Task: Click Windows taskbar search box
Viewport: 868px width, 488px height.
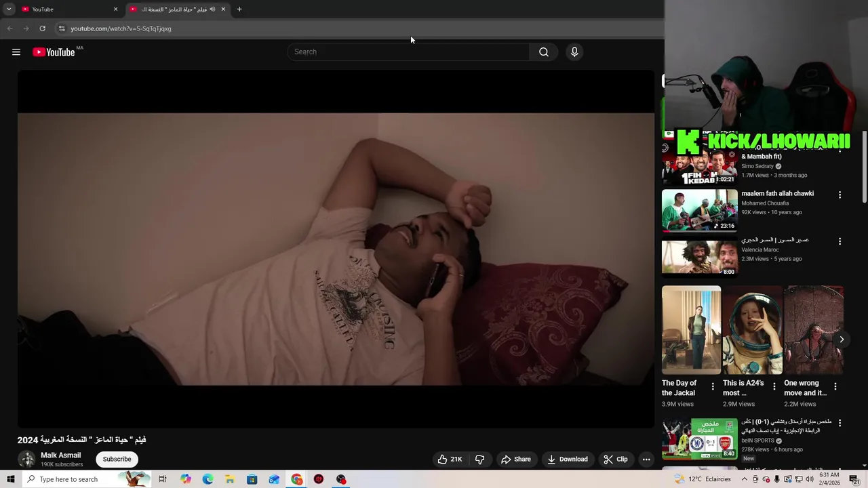Action: (x=86, y=479)
